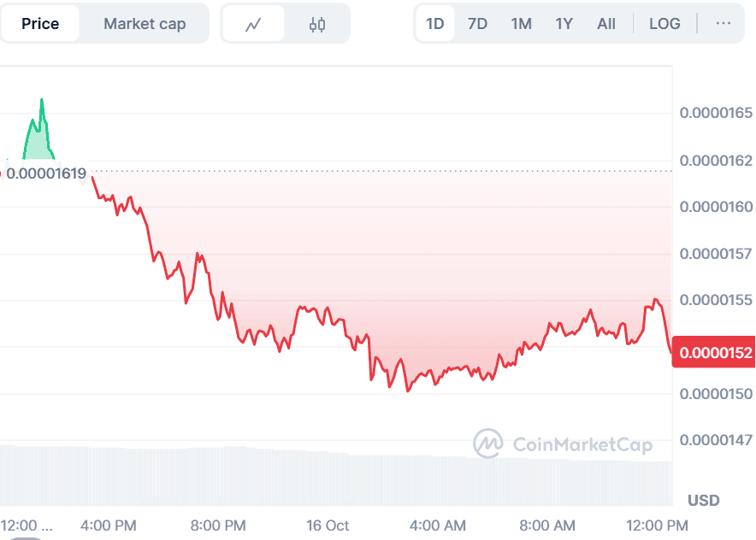Switch to candlestick chart view icon
The width and height of the screenshot is (756, 540).
coord(317,24)
